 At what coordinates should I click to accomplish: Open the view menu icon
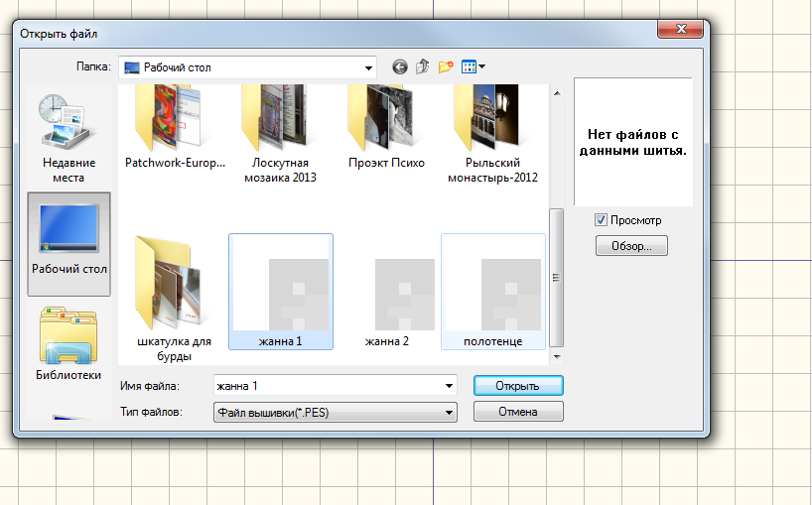click(x=469, y=66)
